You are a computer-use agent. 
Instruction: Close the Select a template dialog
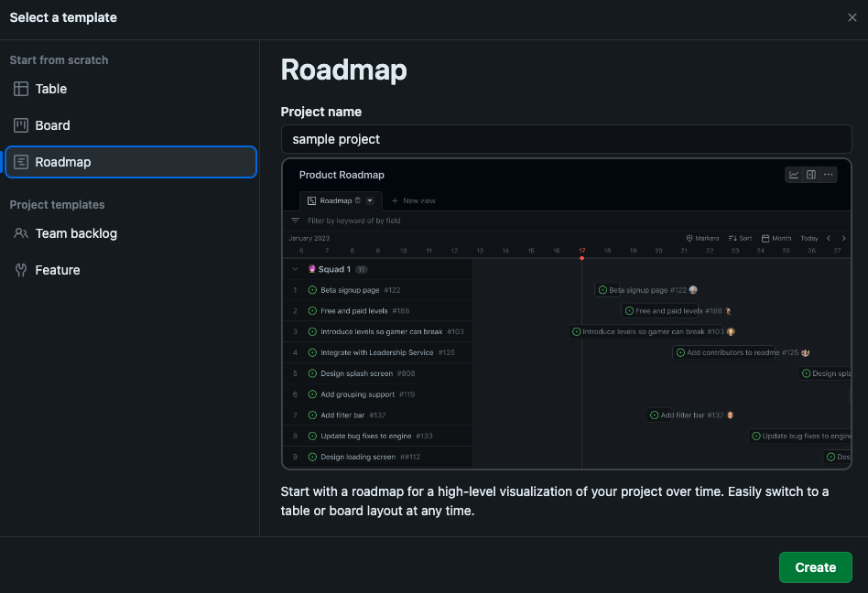pyautogui.click(x=852, y=17)
